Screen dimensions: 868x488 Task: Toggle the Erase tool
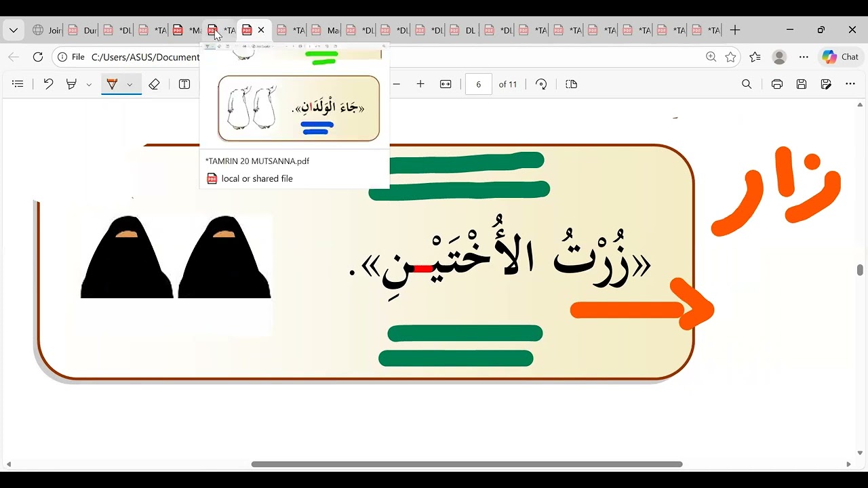point(154,84)
